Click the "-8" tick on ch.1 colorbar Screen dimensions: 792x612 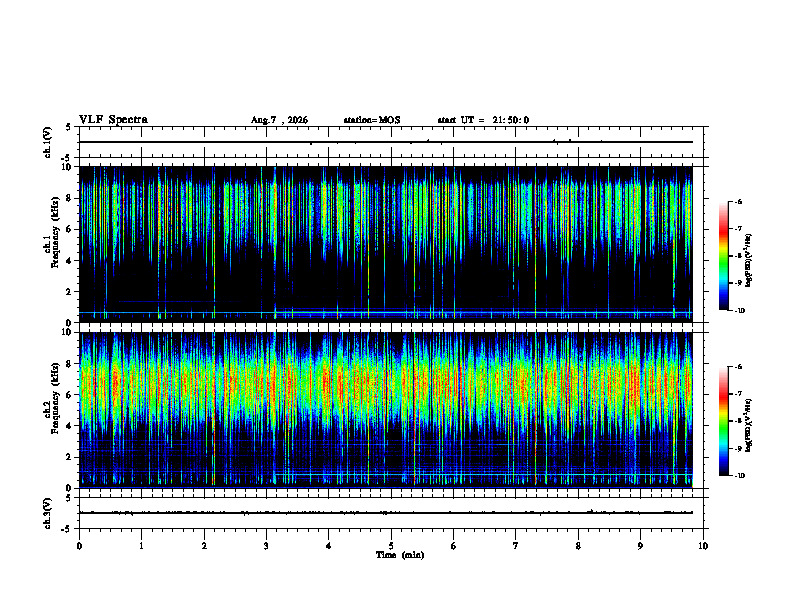pyautogui.click(x=738, y=256)
